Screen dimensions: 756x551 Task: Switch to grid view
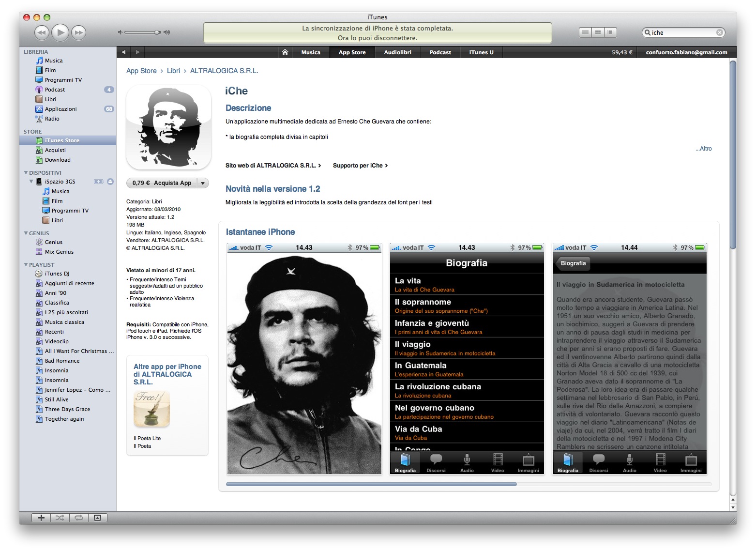click(x=598, y=32)
